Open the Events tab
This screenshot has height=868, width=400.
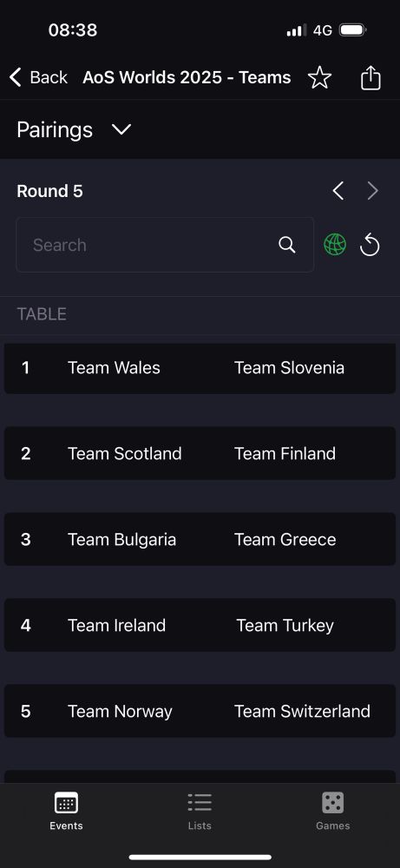pos(66,811)
